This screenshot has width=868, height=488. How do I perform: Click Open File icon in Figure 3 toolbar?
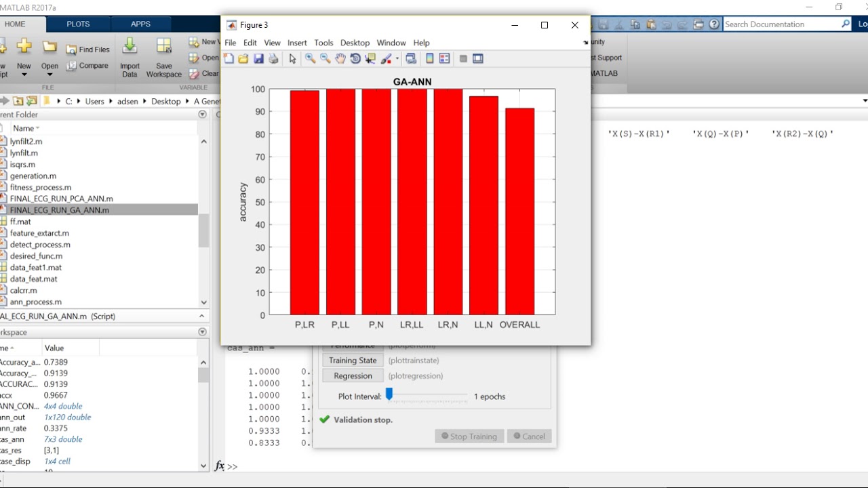pos(243,59)
